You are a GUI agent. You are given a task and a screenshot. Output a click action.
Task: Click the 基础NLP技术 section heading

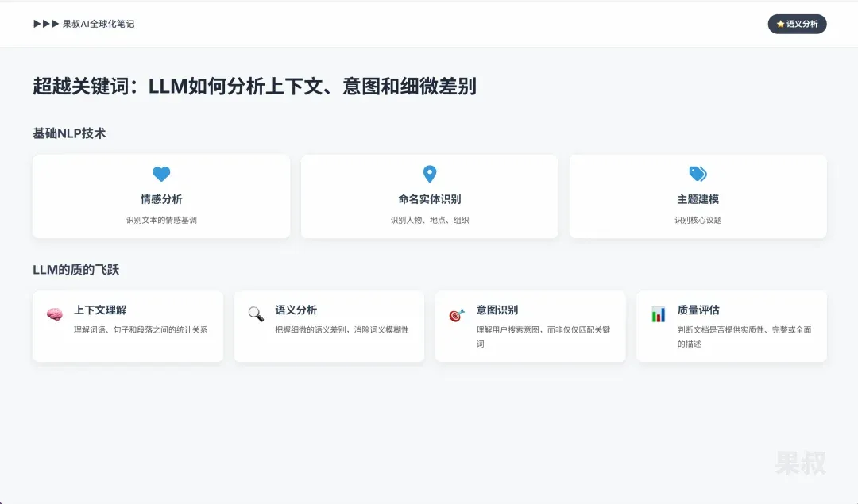69,133
